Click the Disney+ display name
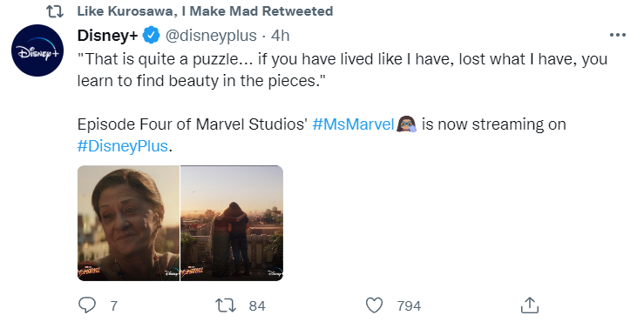 point(107,36)
